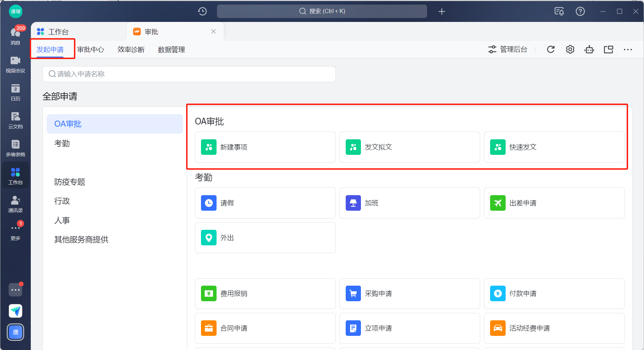Open Messages in the left sidebar

(x=16, y=35)
